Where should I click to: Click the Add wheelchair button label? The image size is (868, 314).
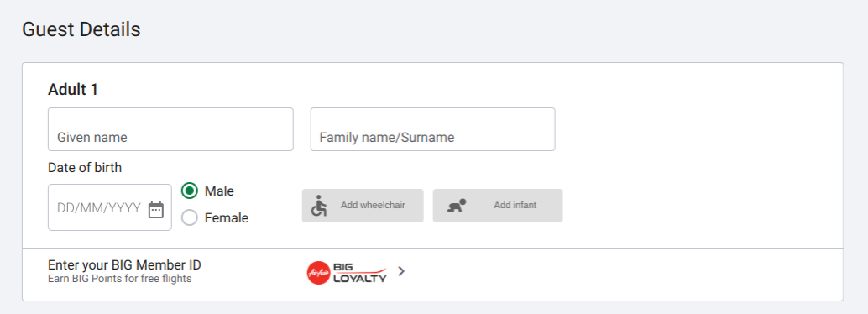click(373, 206)
